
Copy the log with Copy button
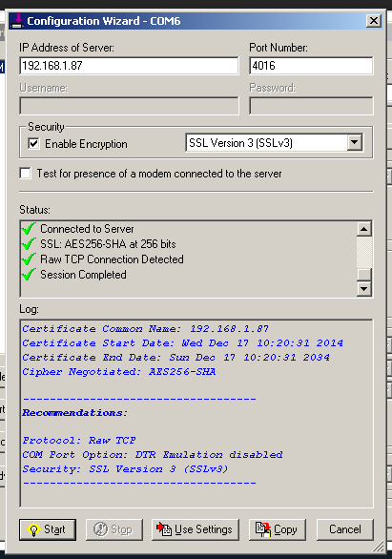point(278,529)
